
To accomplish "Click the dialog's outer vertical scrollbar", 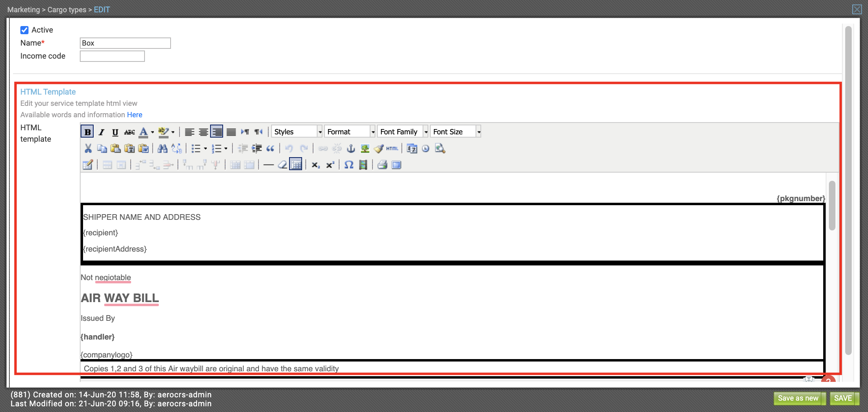I will [848, 191].
